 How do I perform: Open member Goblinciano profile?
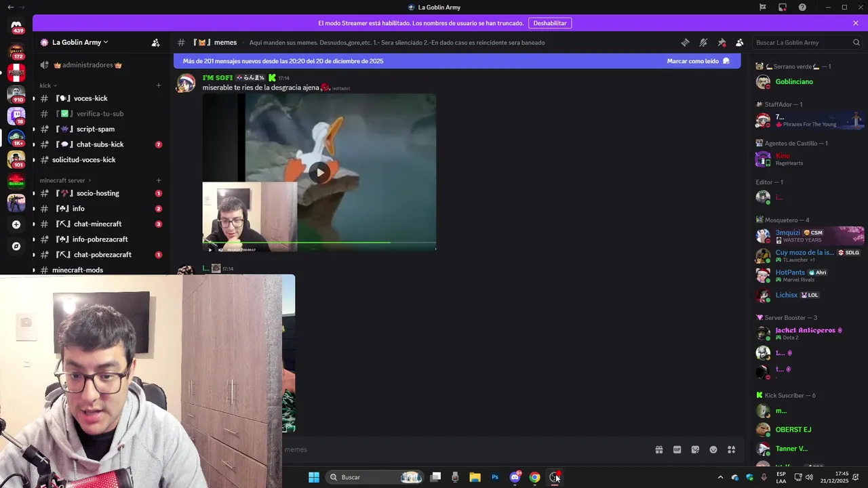(794, 81)
